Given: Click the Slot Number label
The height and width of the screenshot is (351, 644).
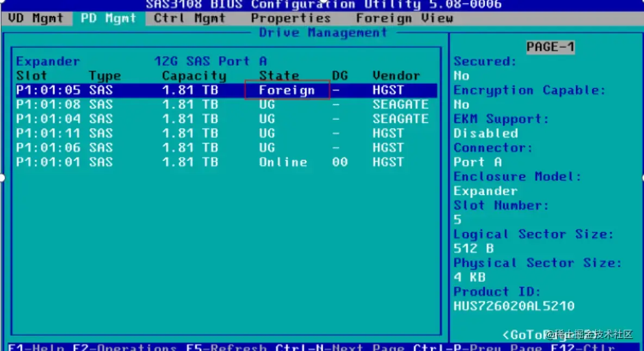Looking at the screenshot, I should tap(501, 206).
